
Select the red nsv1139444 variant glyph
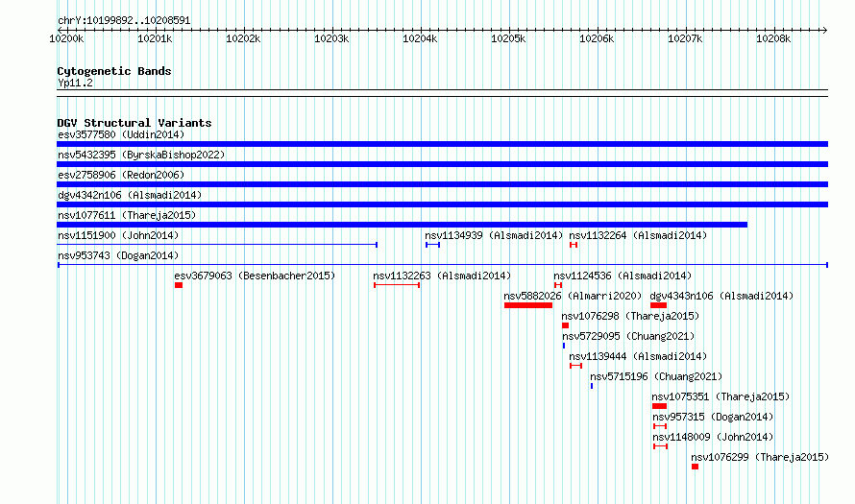575,366
